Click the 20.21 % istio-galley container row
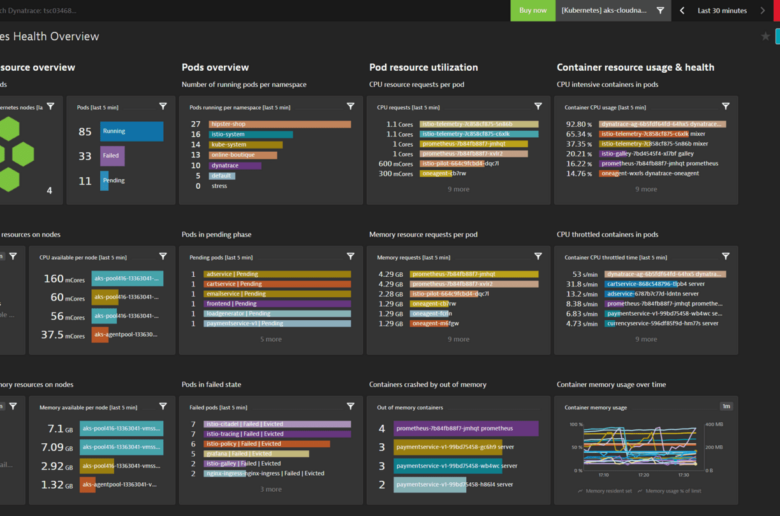780x516 pixels. point(646,154)
